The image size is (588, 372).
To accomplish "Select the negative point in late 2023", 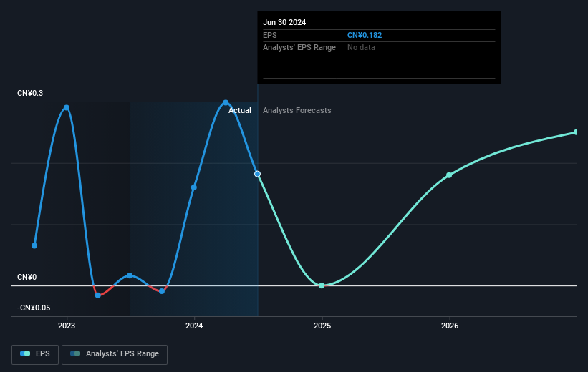I will point(162,291).
